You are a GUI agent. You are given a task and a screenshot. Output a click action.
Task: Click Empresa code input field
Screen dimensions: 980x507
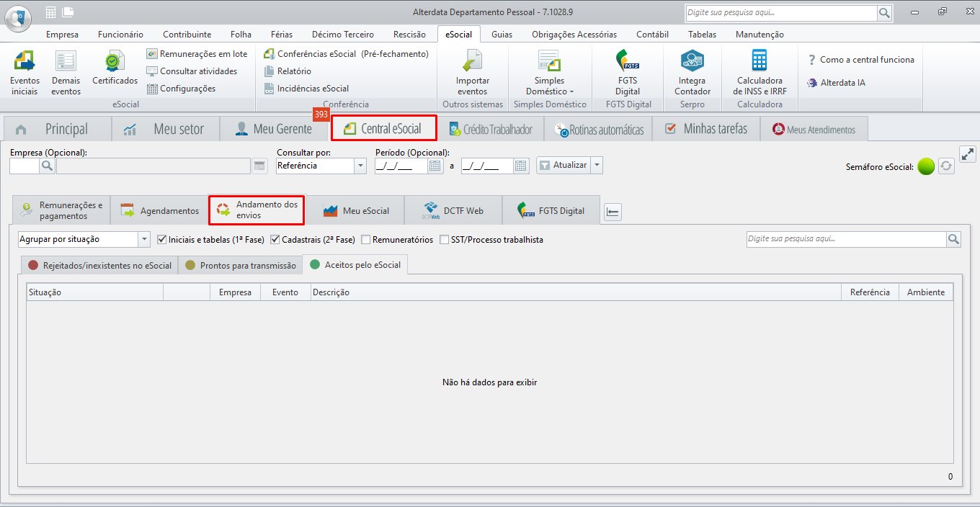coord(24,166)
